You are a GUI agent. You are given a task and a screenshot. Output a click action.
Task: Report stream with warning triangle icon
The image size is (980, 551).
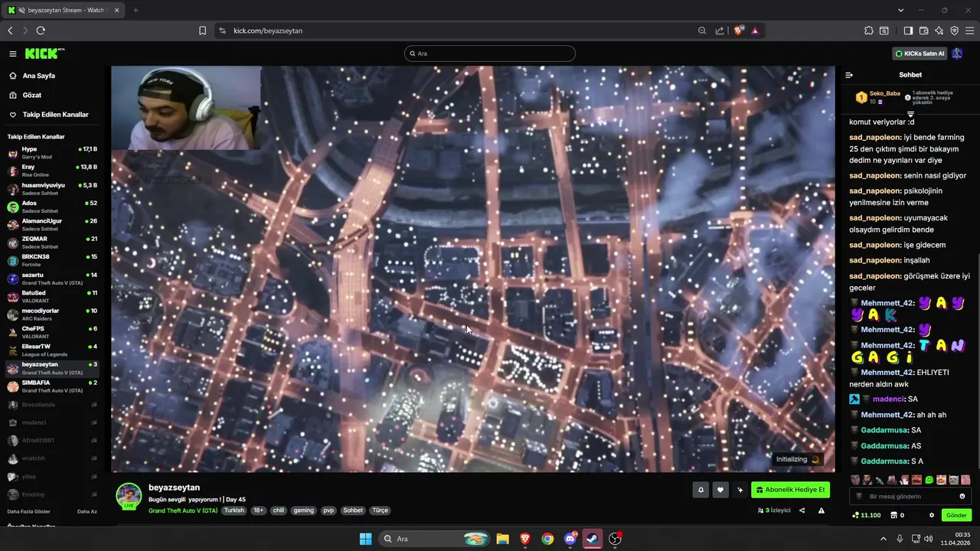[x=822, y=510]
